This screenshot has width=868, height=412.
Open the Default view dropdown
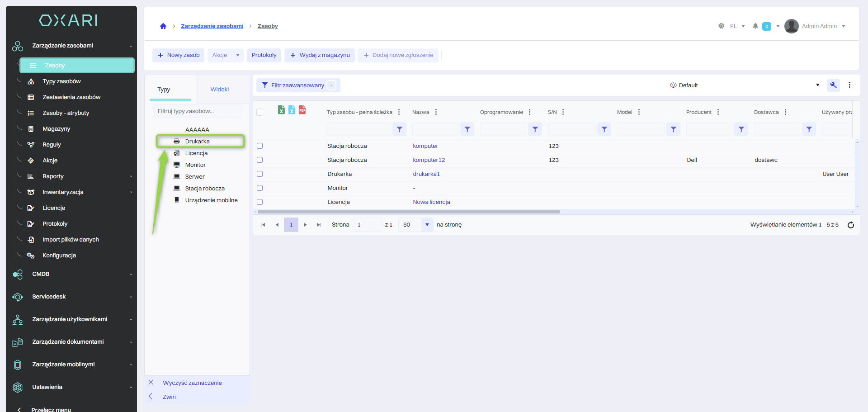[x=744, y=85]
